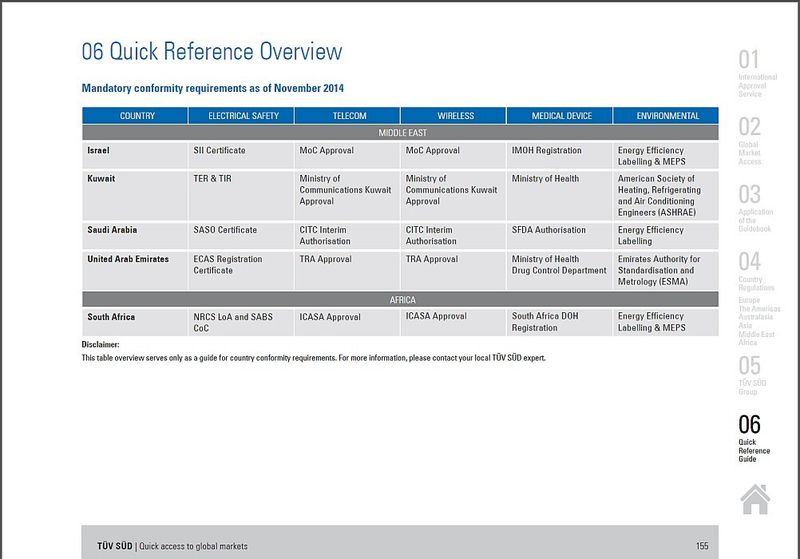
Task: Click the MIDDLE EAST section row
Action: point(400,133)
